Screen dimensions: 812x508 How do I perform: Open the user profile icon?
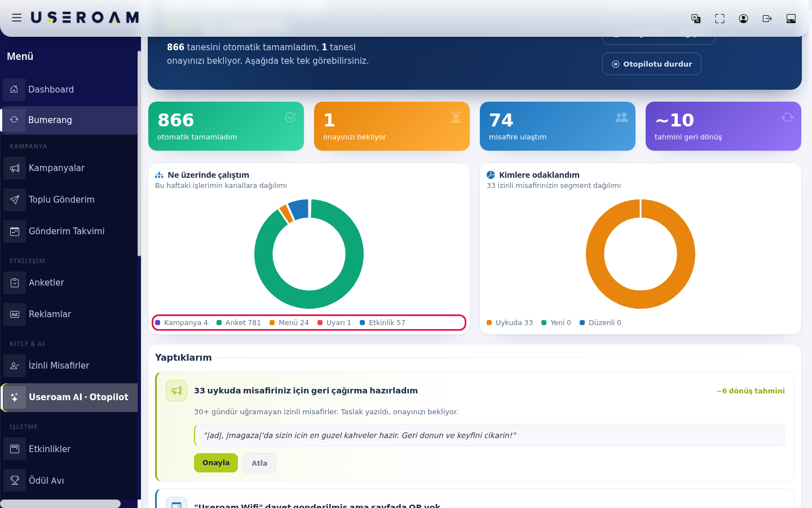743,19
